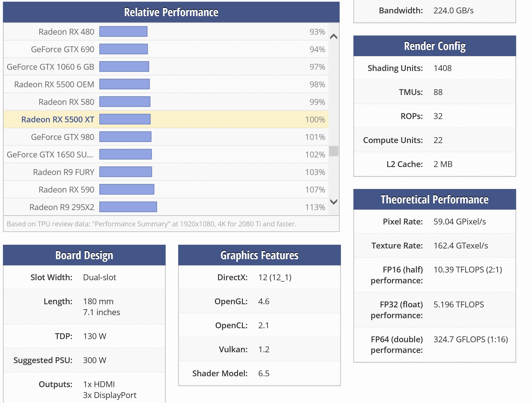Click the Render Config section header

(x=434, y=46)
